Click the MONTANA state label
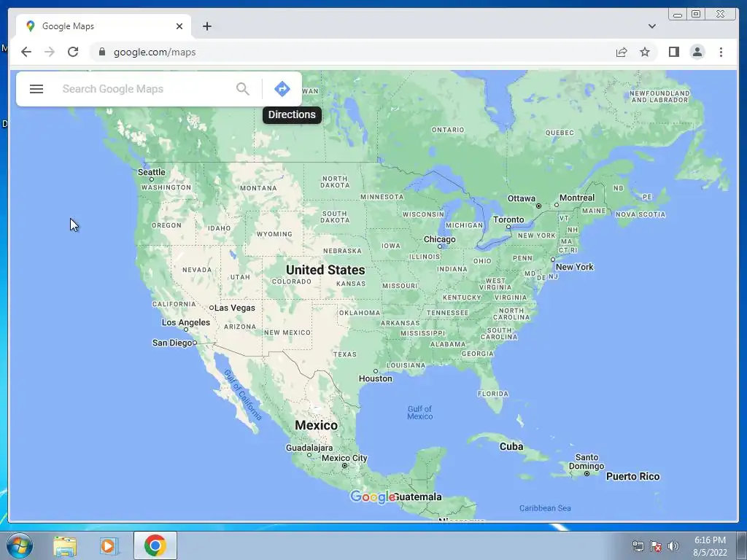Viewport: 747px width, 560px height. (258, 188)
